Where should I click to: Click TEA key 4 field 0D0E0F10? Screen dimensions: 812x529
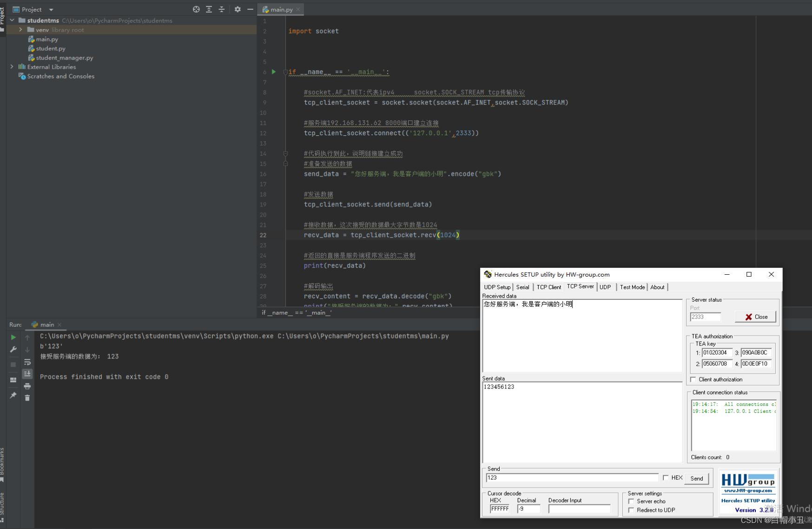[x=756, y=364]
